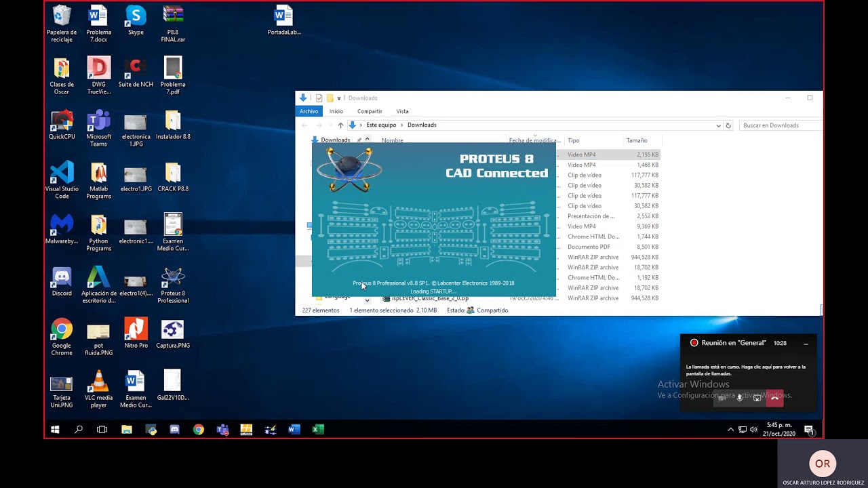Image resolution: width=868 pixels, height=488 pixels.
Task: Open taskbar search magnifier
Action: click(x=79, y=429)
